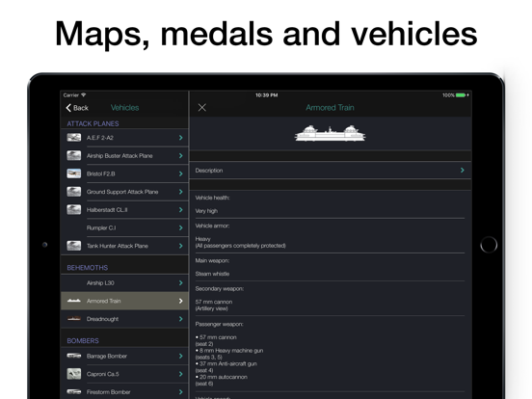Click the 10:39 PM clock
Viewport: 532px width, 399px height.
click(x=267, y=95)
